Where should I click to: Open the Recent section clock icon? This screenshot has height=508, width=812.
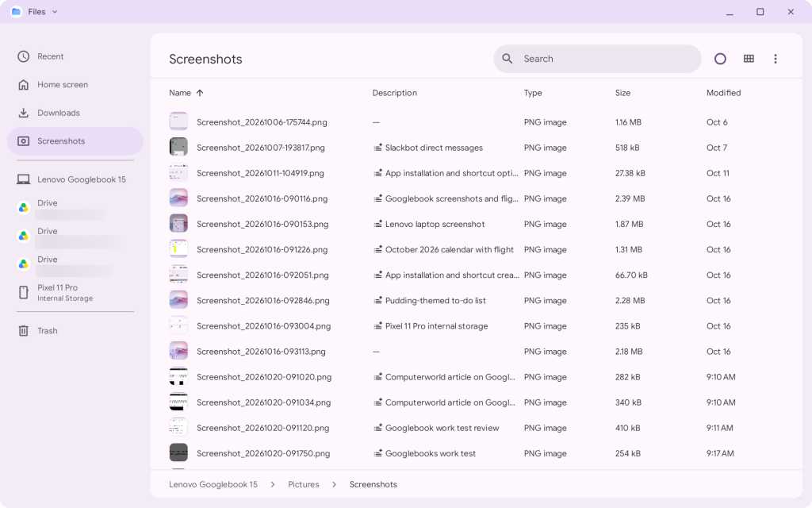coord(23,56)
